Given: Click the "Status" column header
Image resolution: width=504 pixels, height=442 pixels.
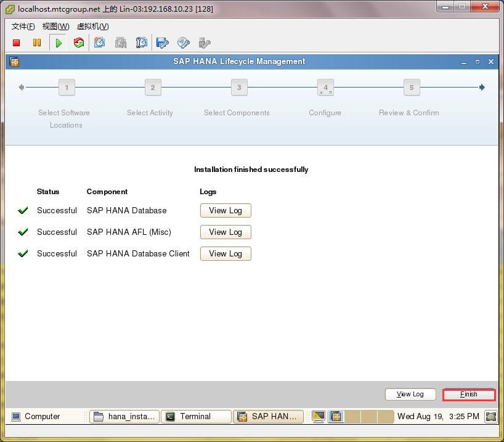Looking at the screenshot, I should point(48,192).
